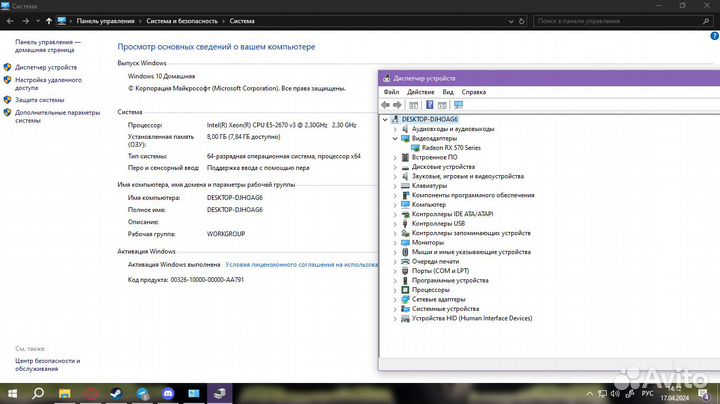This screenshot has width=720, height=404.
Task: Click the Help icon in Device Manager toolbar
Action: [430, 105]
